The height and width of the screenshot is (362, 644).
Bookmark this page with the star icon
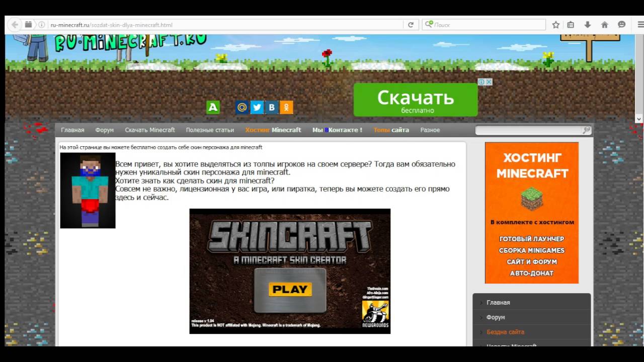tap(556, 25)
